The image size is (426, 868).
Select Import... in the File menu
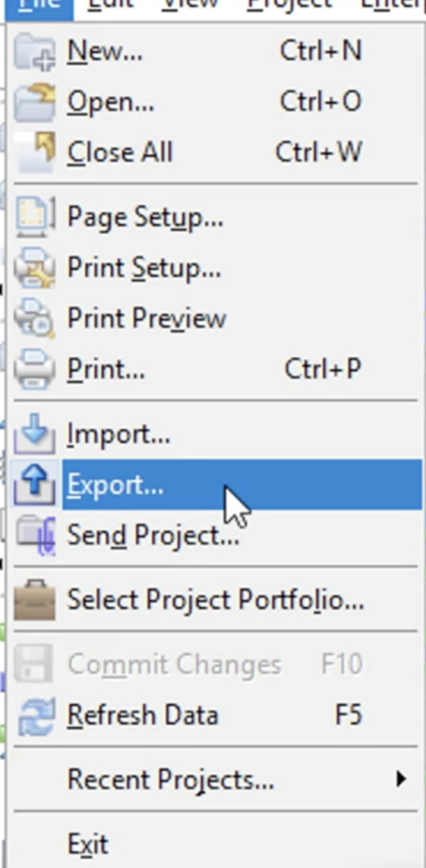pyautogui.click(x=216, y=435)
